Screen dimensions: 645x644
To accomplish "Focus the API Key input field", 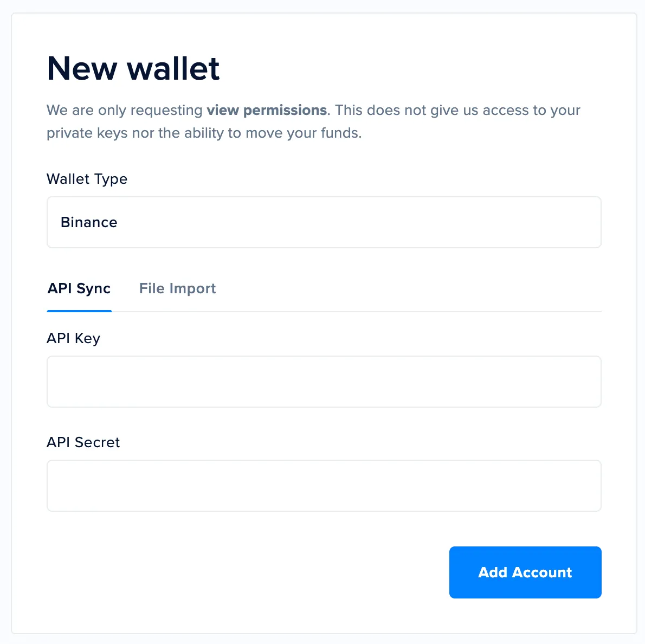I will click(324, 382).
